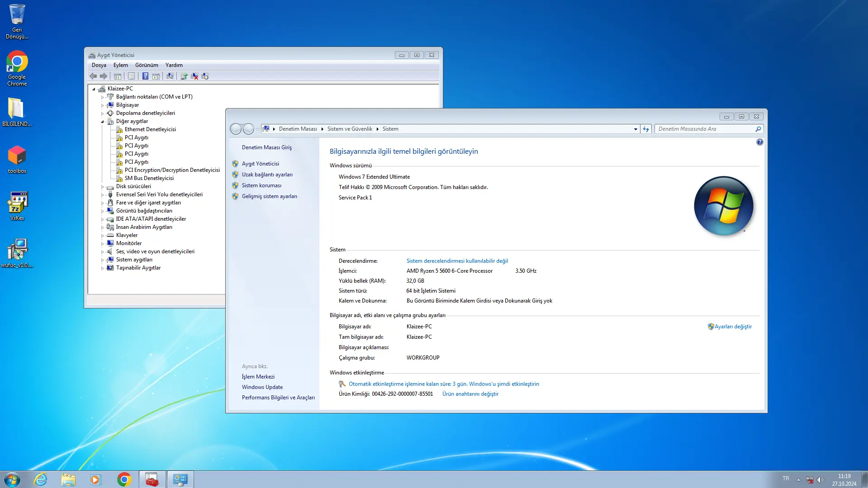This screenshot has height=488, width=868.
Task: Click the blue Help icon in Aygıt Yöneticisi toolbar
Action: pos(145,76)
